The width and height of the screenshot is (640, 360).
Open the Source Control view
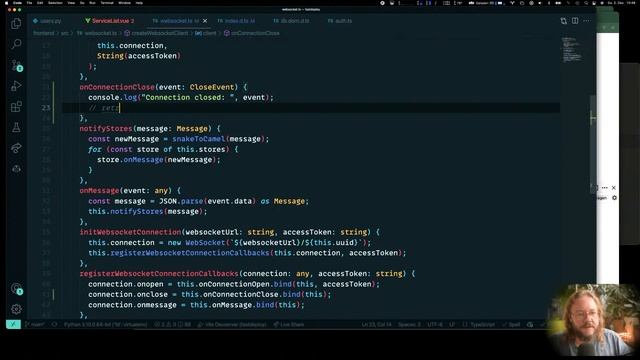coord(16,65)
